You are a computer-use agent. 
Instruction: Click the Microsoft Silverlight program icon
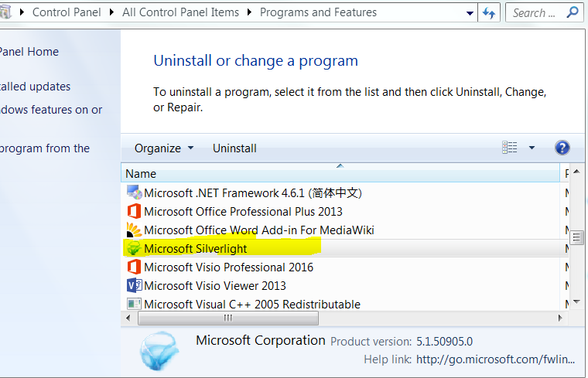[134, 248]
